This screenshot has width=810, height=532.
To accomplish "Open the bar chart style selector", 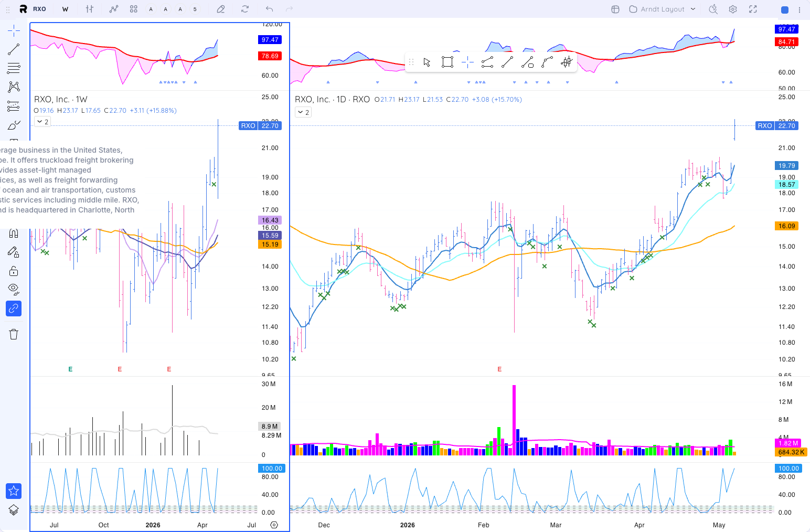I will tap(90, 9).
